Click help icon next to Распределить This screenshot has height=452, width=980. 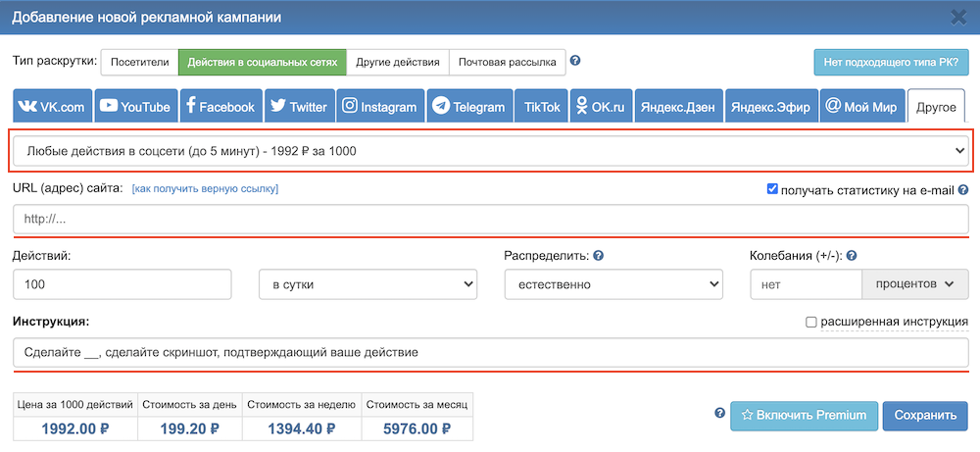pos(599,255)
